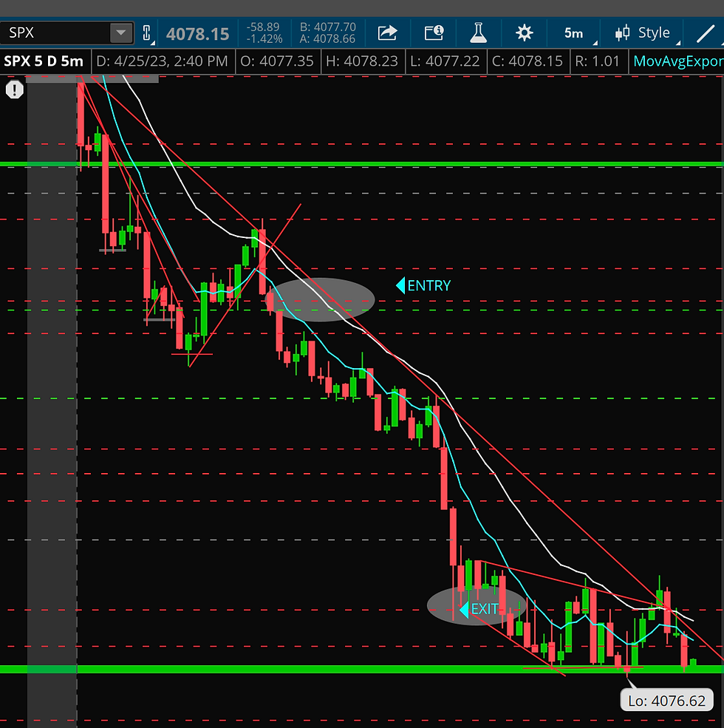The height and width of the screenshot is (728, 724).
Task: Open chart settings gear icon
Action: (x=524, y=33)
